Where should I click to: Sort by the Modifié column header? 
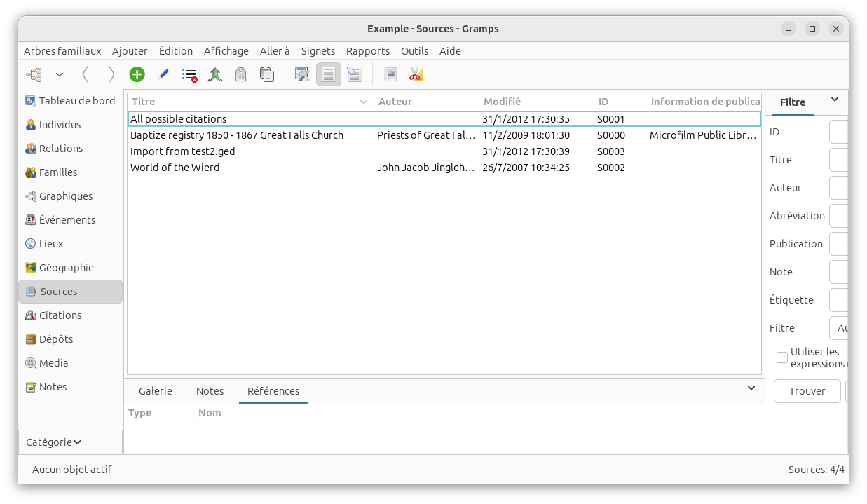(536, 102)
